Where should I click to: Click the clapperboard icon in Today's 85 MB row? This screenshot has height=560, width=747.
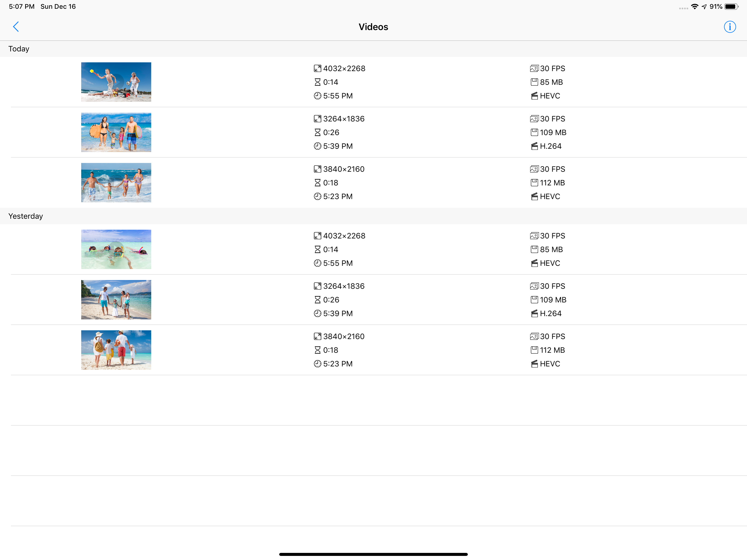(534, 96)
